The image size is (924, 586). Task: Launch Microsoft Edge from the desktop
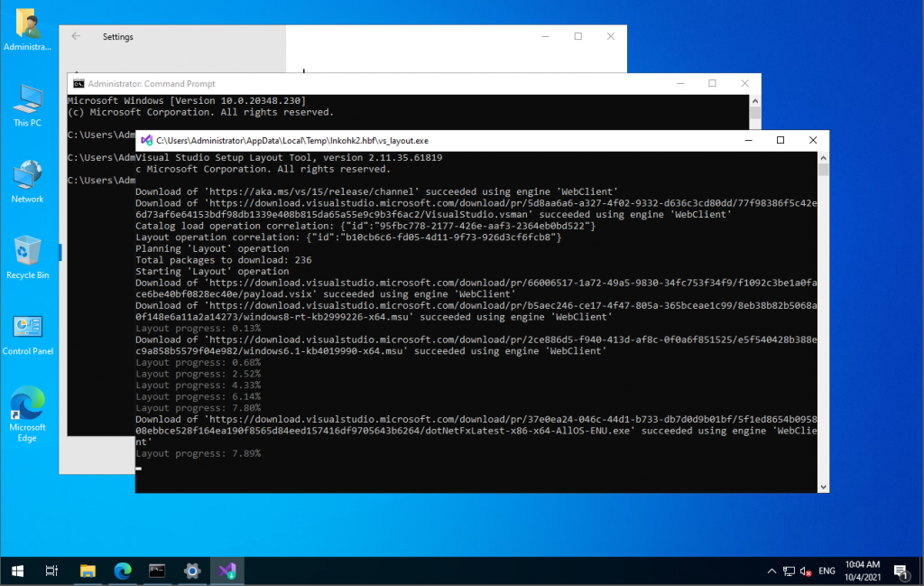click(x=27, y=414)
